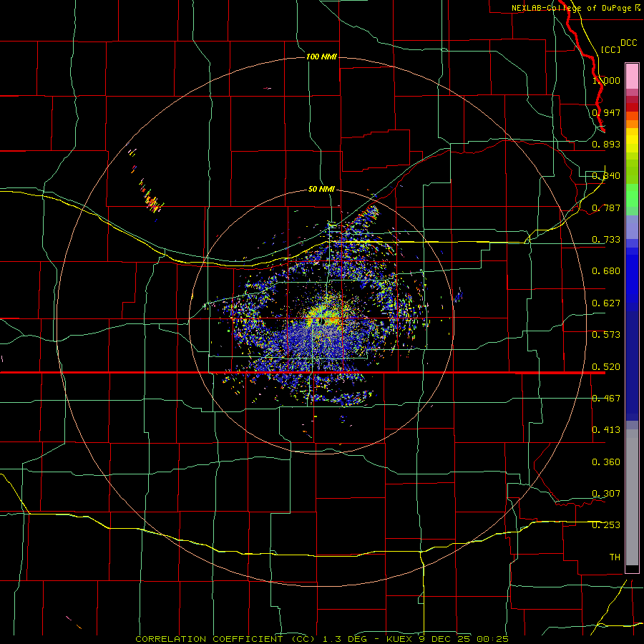Click the 0.840 scale value

click(606, 176)
